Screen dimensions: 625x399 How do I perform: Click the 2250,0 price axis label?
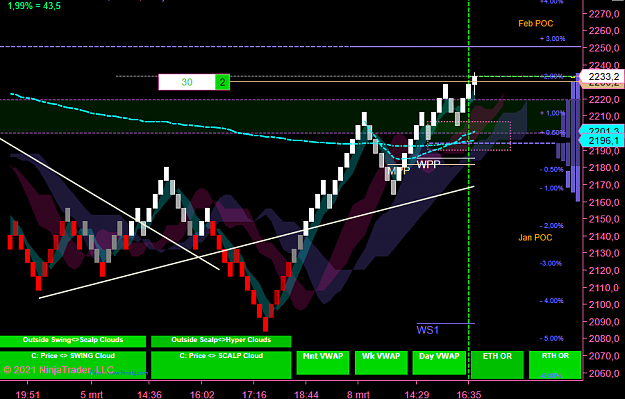click(603, 48)
